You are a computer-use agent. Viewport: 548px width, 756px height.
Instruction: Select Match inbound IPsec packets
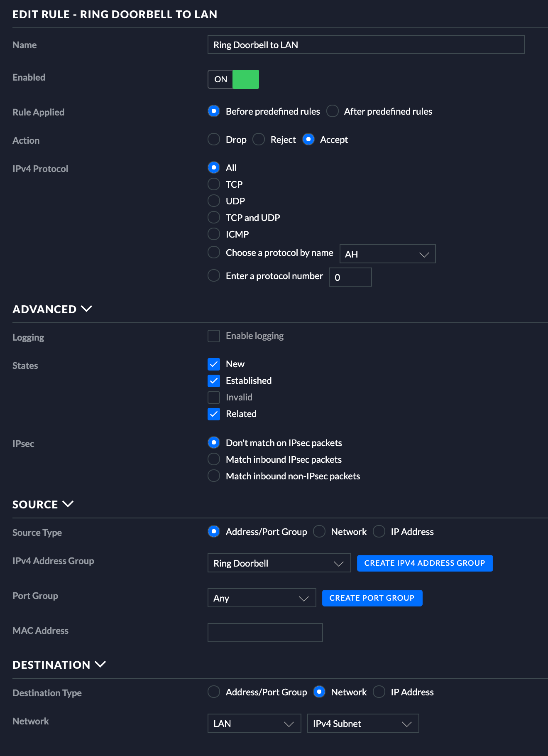[x=214, y=459]
